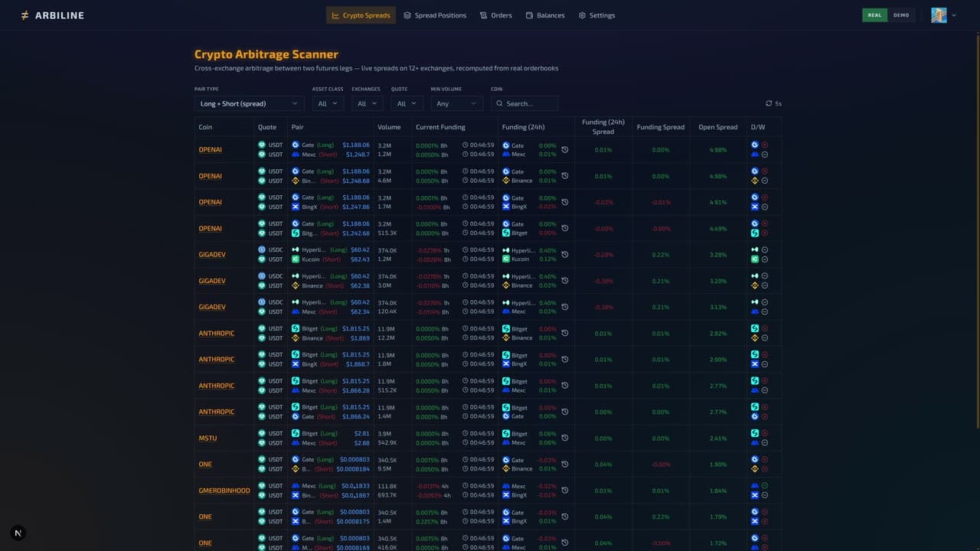Open funding history for ONE Gate/BingX row

click(565, 517)
